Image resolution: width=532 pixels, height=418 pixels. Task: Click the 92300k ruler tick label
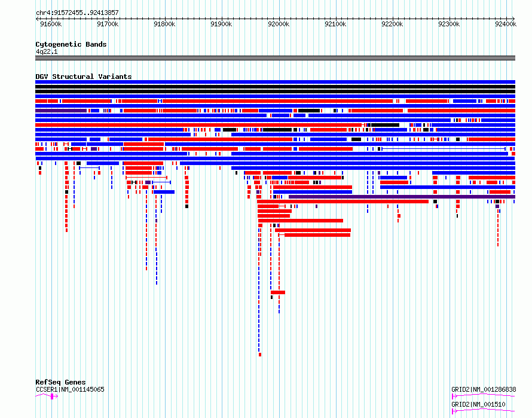[x=449, y=24]
